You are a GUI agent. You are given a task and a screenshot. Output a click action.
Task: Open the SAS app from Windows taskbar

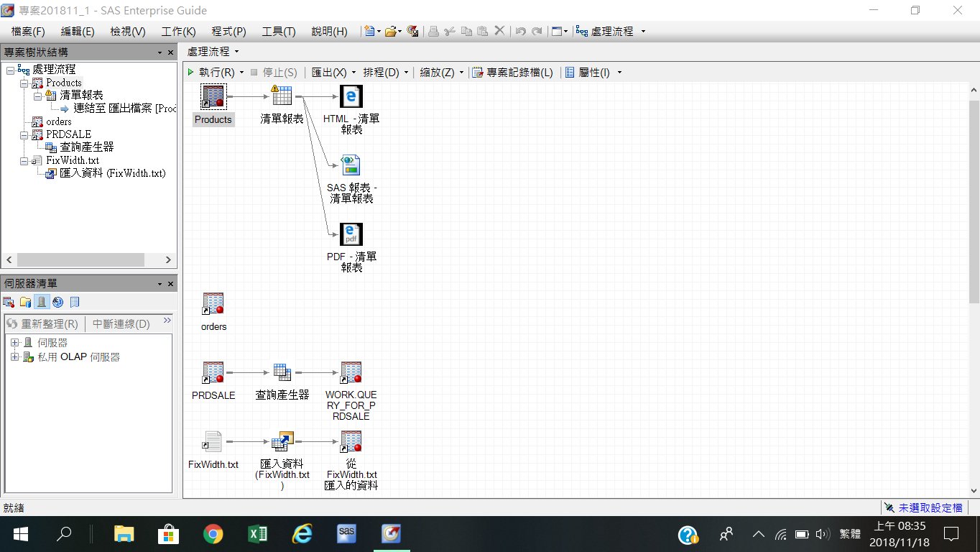click(x=347, y=533)
